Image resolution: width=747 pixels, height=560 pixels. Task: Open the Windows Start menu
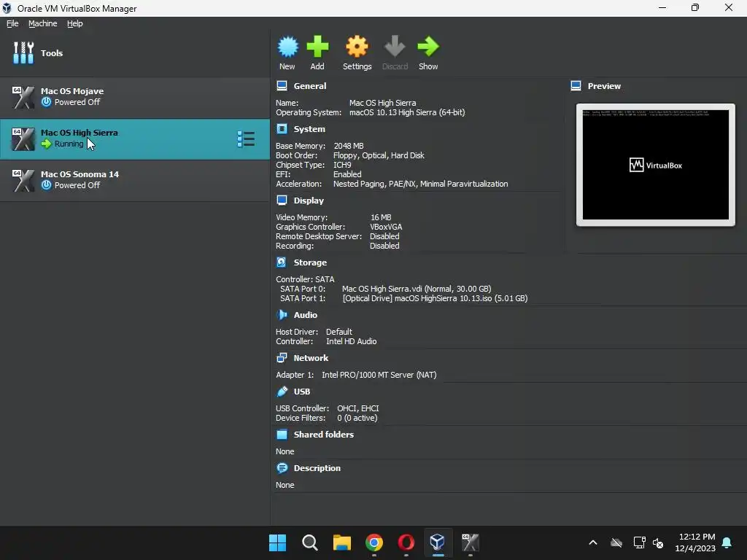[x=278, y=542]
